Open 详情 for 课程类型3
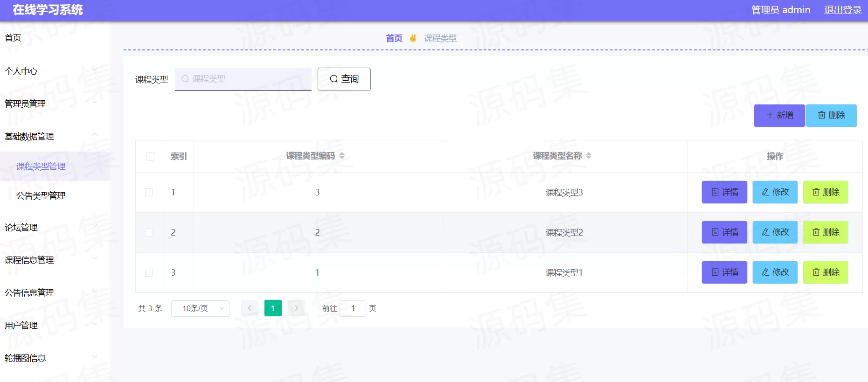The height and width of the screenshot is (382, 868). pos(724,192)
